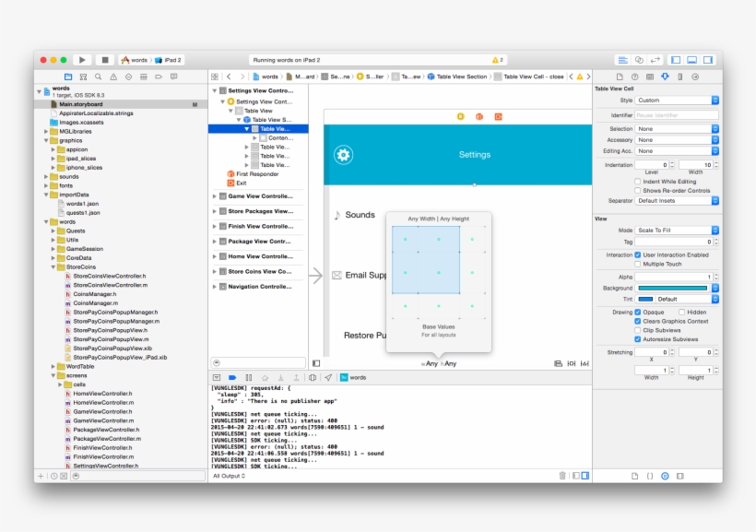Click the Run button in the toolbar
Viewport: 756px width, 532px height.
pos(82,60)
